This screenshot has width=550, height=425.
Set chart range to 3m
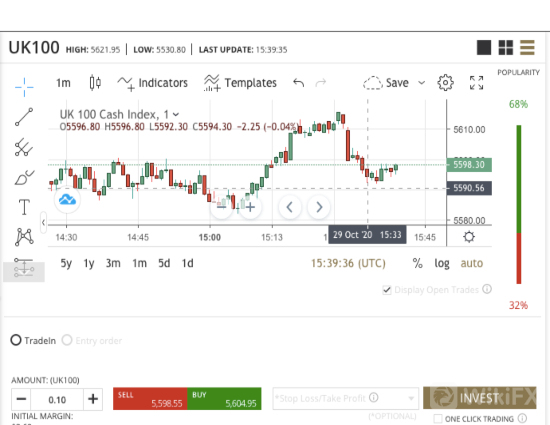click(x=113, y=263)
